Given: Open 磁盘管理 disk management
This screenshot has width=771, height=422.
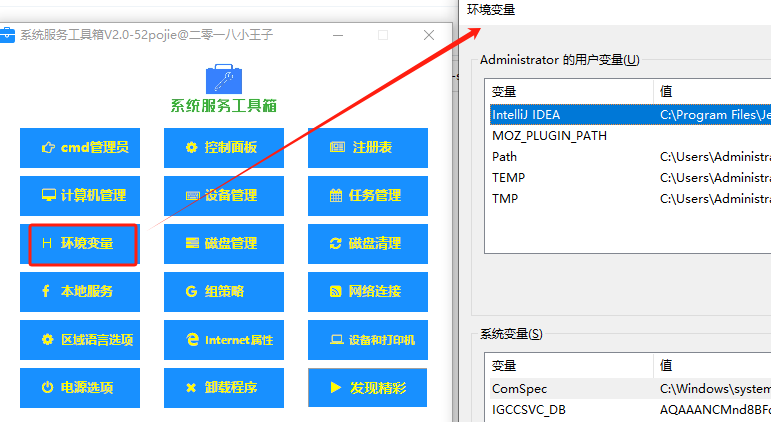Looking at the screenshot, I should click(223, 244).
